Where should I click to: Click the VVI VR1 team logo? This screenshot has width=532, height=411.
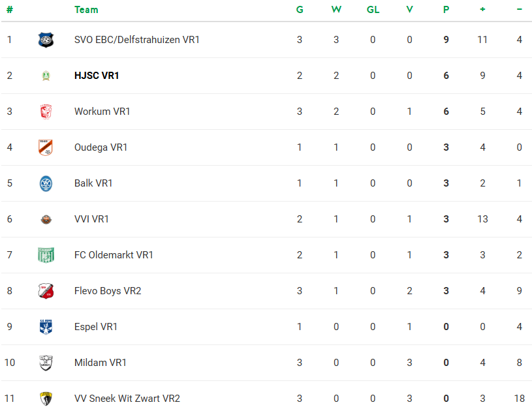pyautogui.click(x=46, y=219)
